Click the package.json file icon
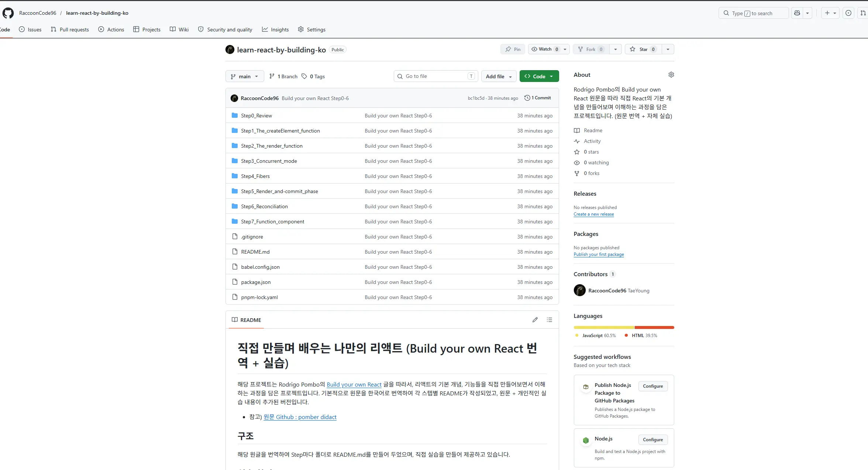Image resolution: width=868 pixels, height=470 pixels. click(235, 282)
